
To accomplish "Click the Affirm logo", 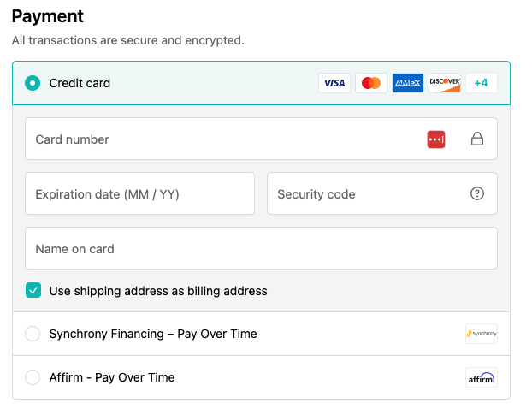I will coord(482,377).
